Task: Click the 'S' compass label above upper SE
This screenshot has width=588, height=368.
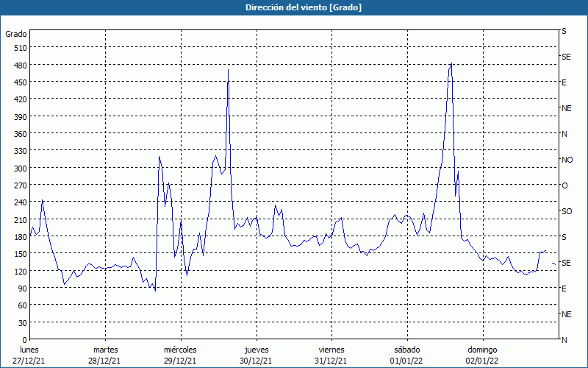Action: pyautogui.click(x=564, y=31)
